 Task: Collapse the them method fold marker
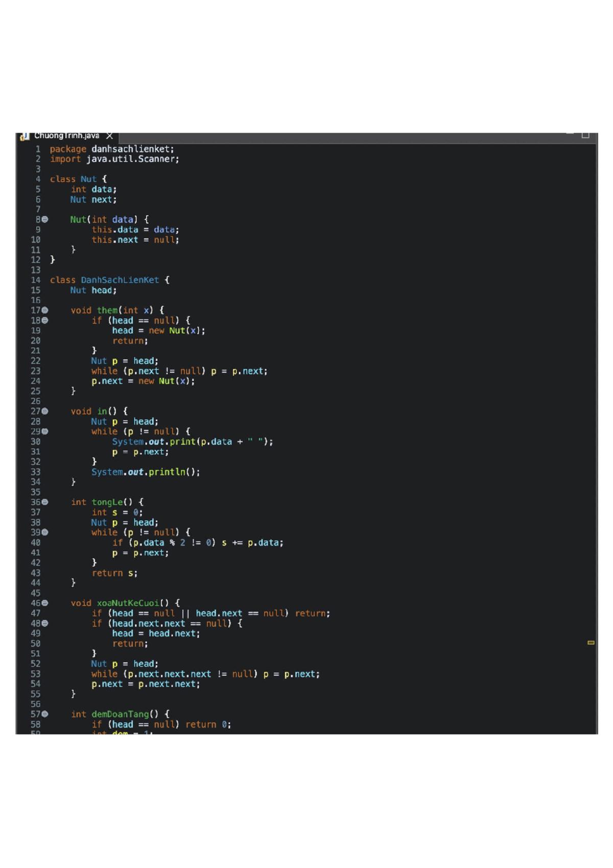[x=45, y=310]
